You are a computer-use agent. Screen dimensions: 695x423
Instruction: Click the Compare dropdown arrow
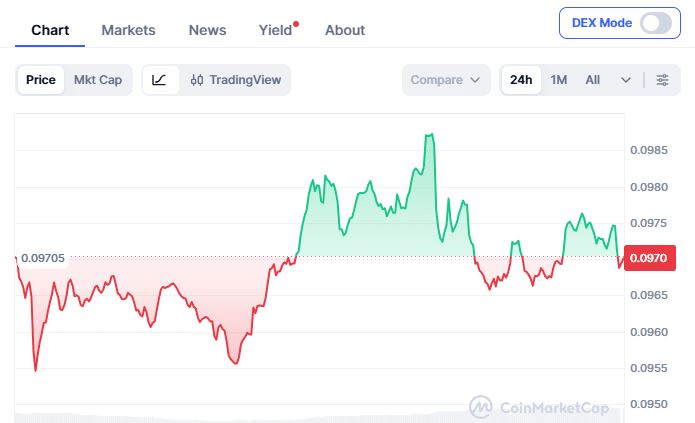475,80
